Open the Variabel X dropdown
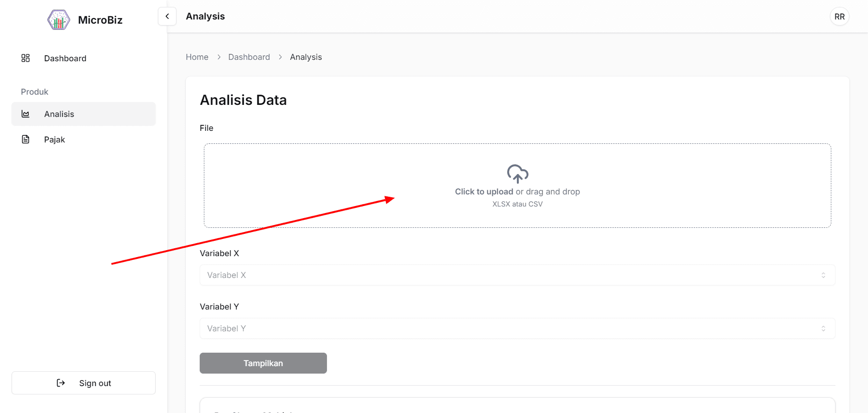This screenshot has height=413, width=868. pos(517,275)
